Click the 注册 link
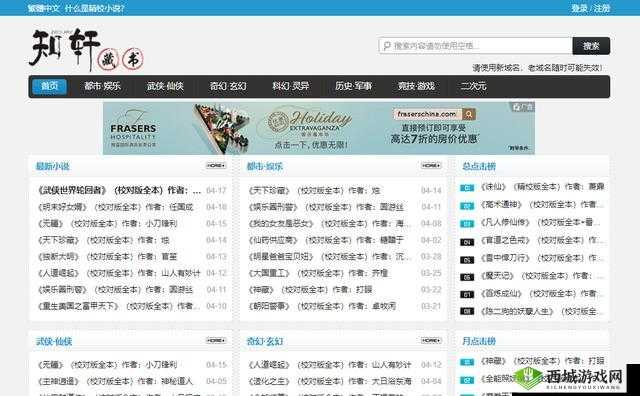The image size is (640, 396). pos(602,8)
